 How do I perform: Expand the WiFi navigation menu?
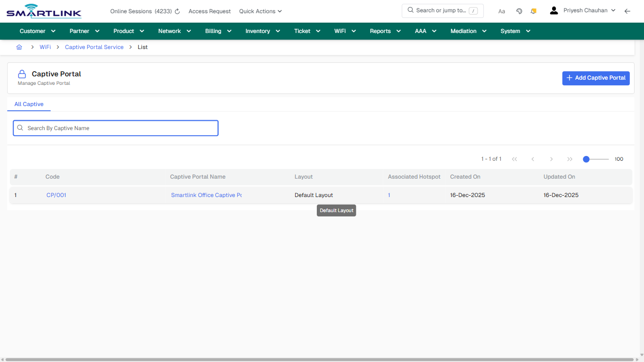tap(345, 31)
